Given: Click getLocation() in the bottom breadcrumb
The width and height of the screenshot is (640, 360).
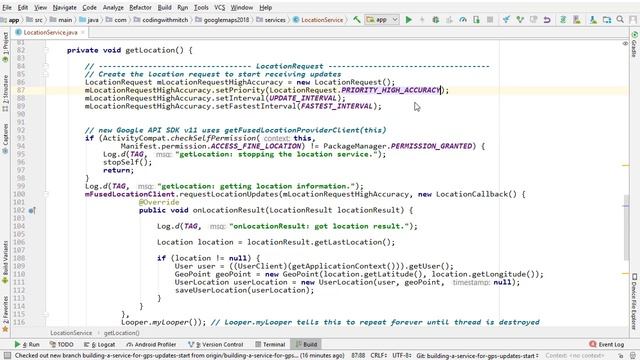Looking at the screenshot, I should pyautogui.click(x=121, y=333).
